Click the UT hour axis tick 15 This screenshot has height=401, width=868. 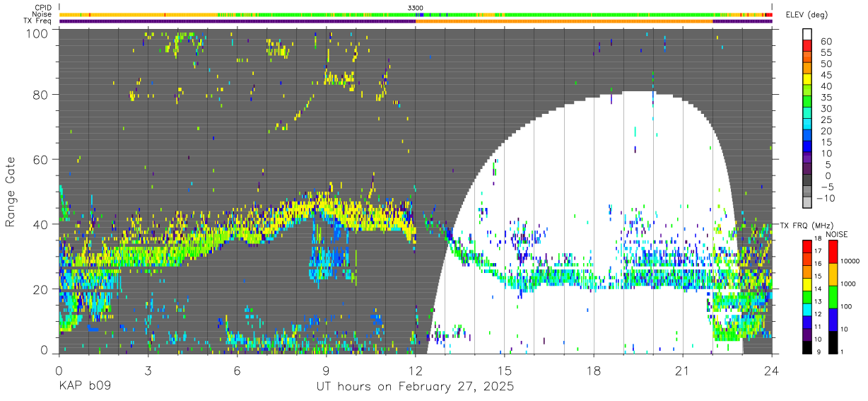pos(504,370)
